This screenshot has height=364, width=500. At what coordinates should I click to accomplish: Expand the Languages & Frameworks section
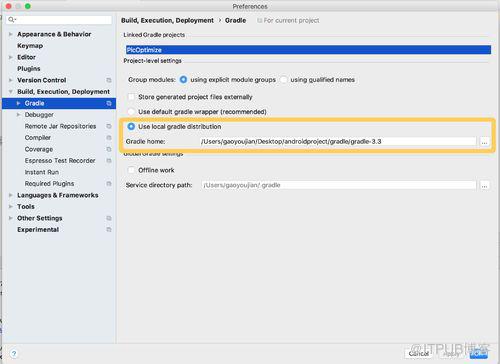coord(11,195)
